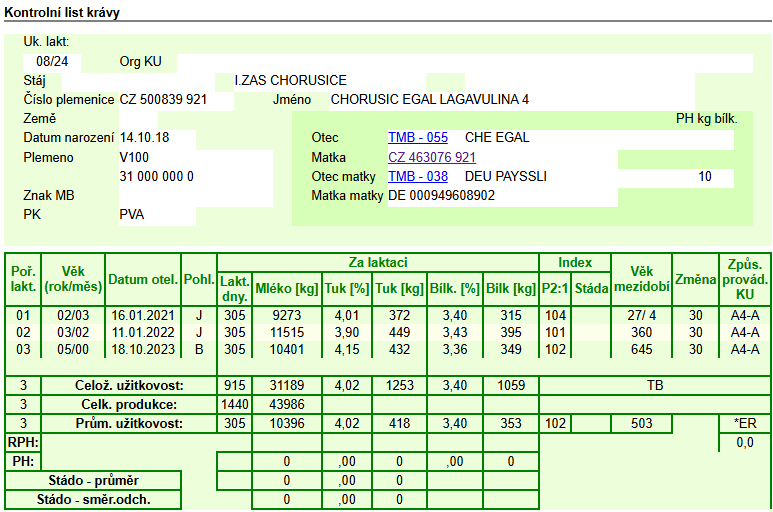Click the 'Datum otel.' column header
Viewport: 773px width, 512px height.
coord(143,279)
